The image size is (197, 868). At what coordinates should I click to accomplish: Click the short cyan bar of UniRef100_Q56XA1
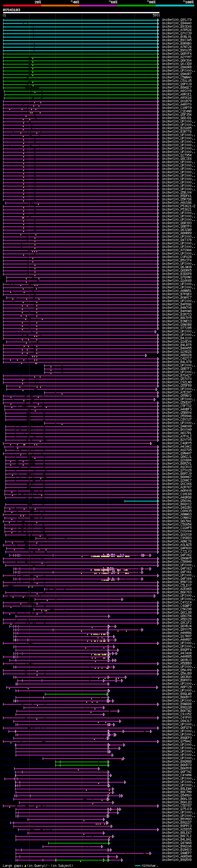[141, 501]
